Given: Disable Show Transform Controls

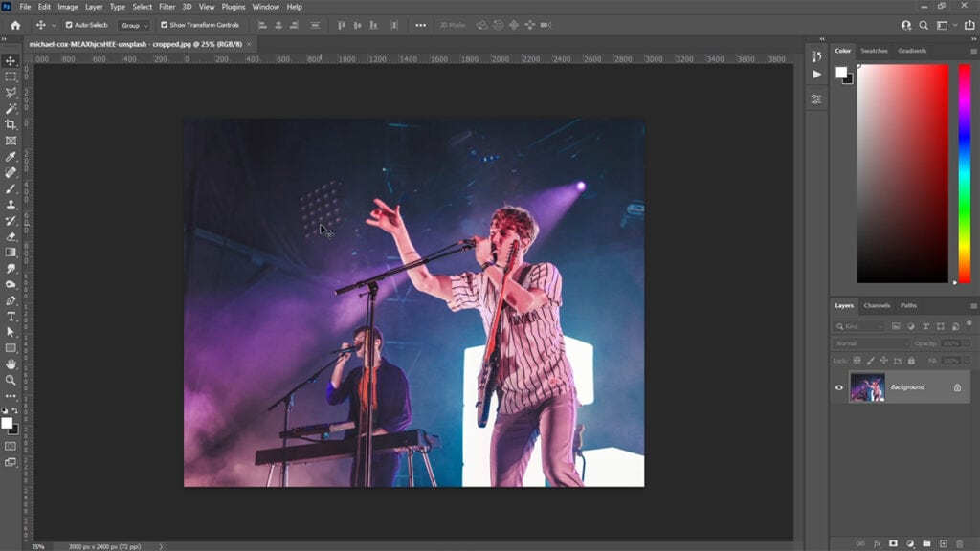Looking at the screenshot, I should pos(163,25).
